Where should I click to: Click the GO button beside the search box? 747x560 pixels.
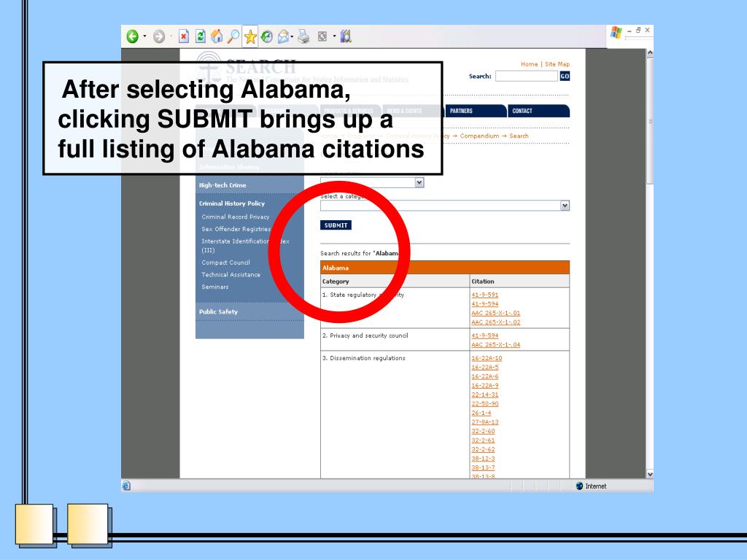point(565,76)
